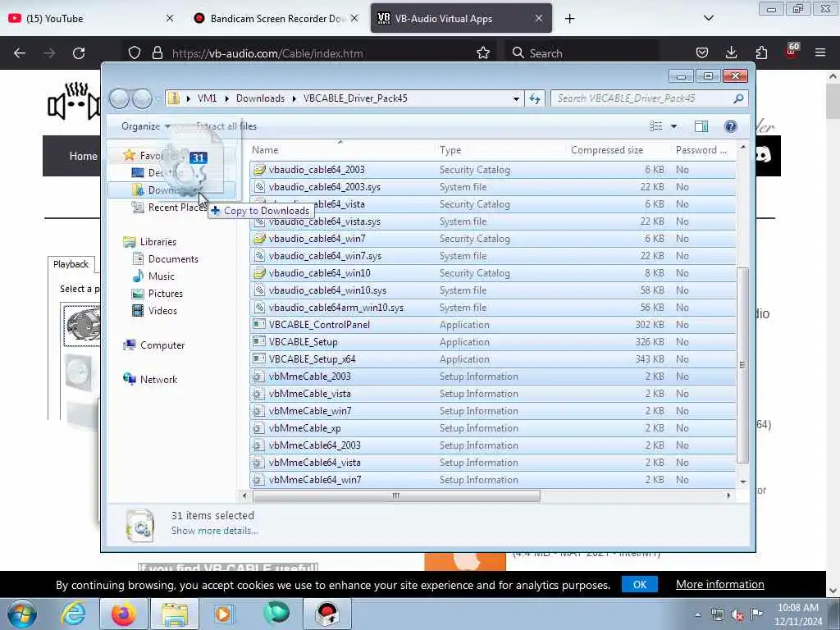Open Windows Explorer taskbar icon

[x=174, y=614]
